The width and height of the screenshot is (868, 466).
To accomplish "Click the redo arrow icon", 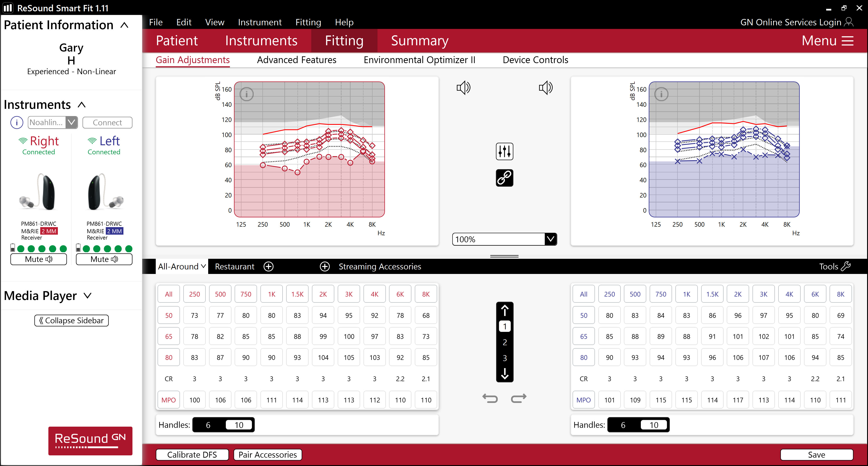I will [518, 398].
